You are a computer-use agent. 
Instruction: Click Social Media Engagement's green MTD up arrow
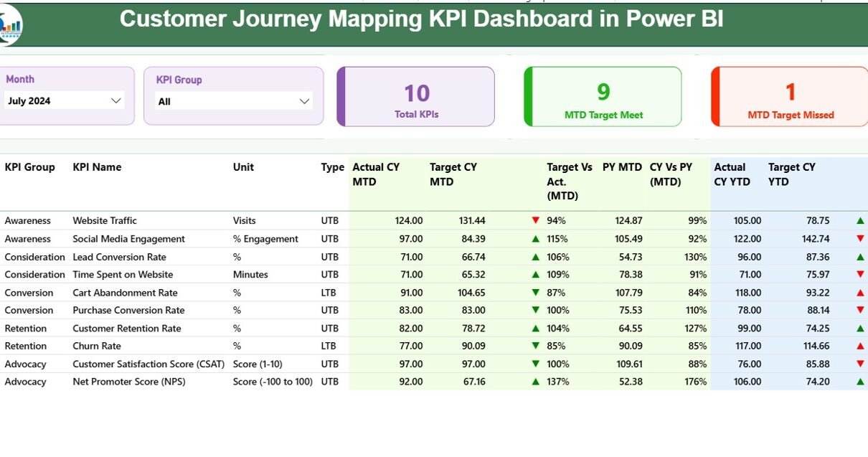535,239
